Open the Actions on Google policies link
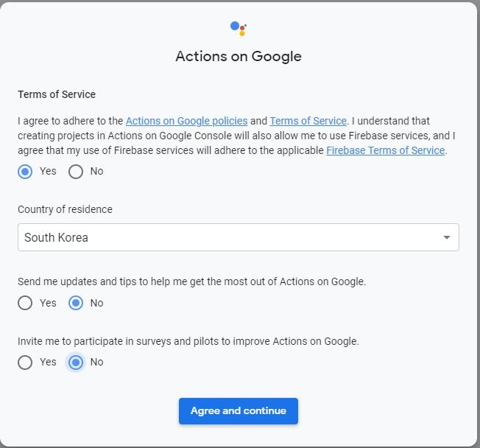480x448 pixels. (x=186, y=121)
